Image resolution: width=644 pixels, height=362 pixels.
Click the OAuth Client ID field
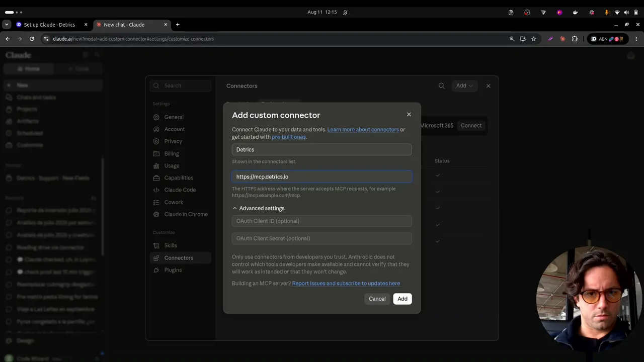click(x=321, y=221)
